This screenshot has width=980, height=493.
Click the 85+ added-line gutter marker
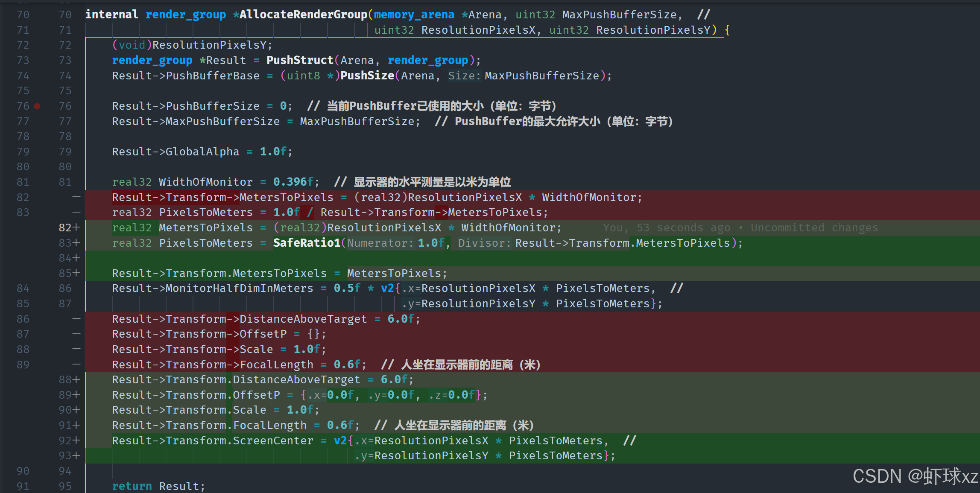(x=70, y=273)
